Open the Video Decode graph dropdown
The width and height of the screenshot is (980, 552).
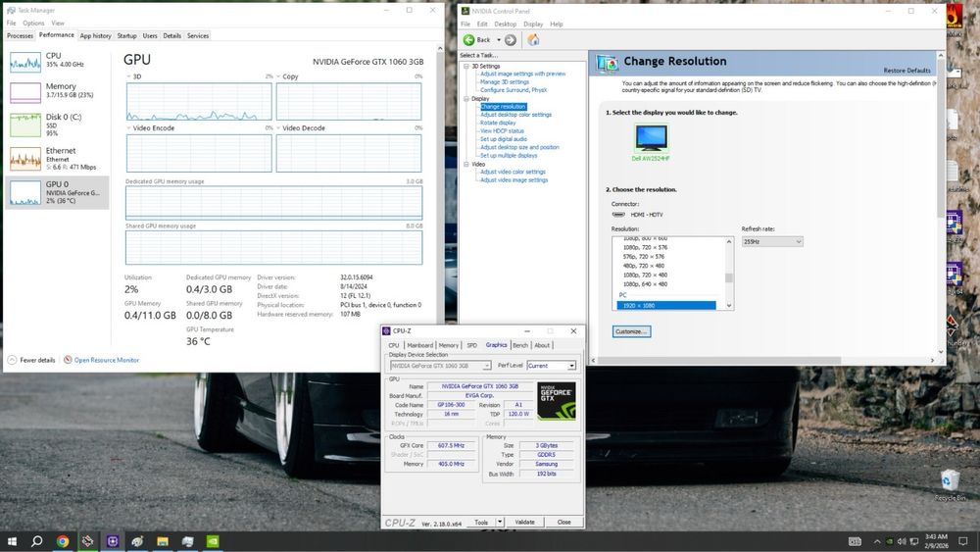278,128
